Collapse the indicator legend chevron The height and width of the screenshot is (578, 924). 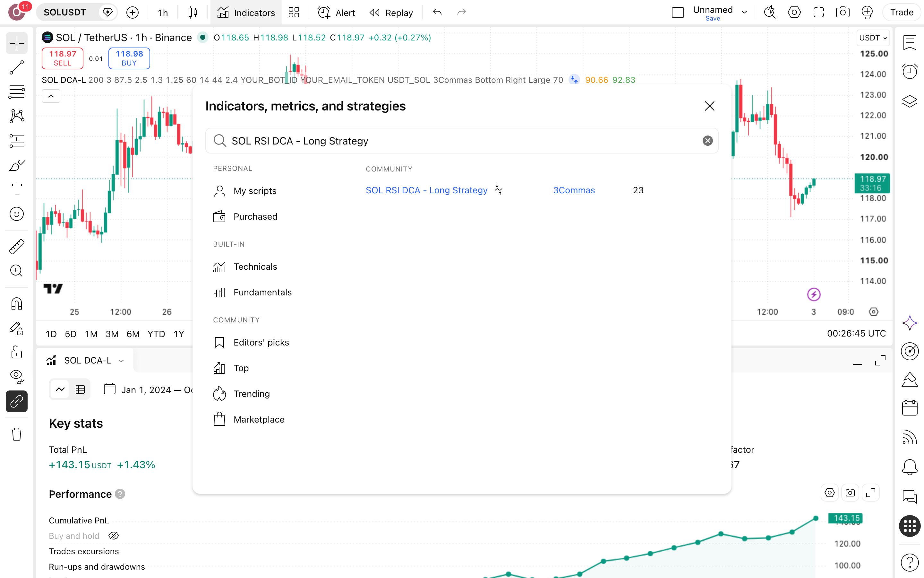[x=51, y=96]
